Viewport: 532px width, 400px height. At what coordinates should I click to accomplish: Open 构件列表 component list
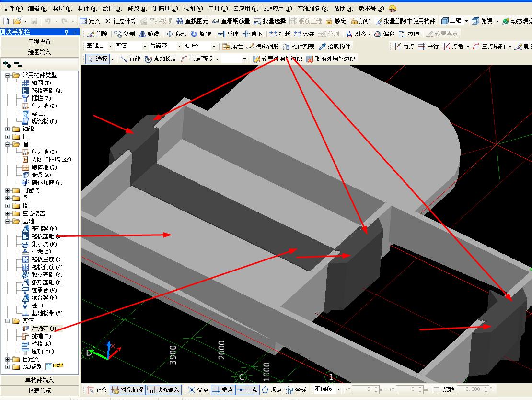pyautogui.click(x=299, y=46)
